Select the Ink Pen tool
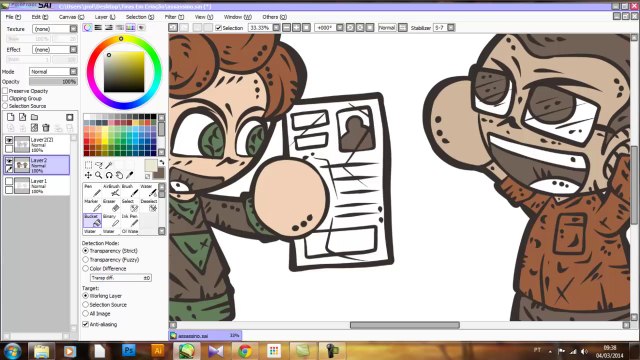The image size is (640, 360). (130, 220)
